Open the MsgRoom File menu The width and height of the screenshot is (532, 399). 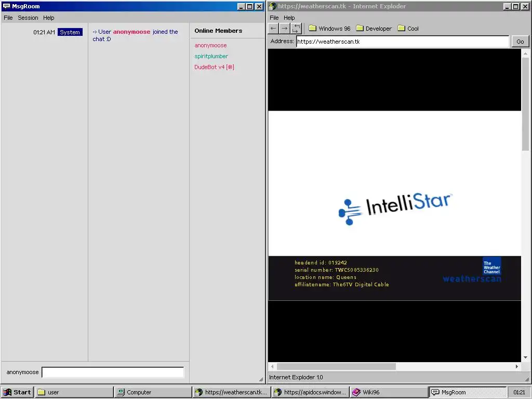[x=8, y=18]
